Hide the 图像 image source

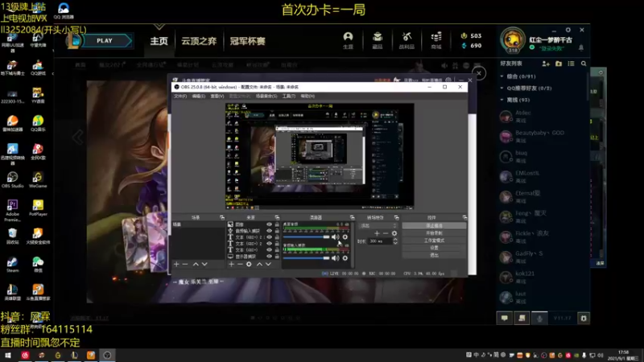click(269, 224)
